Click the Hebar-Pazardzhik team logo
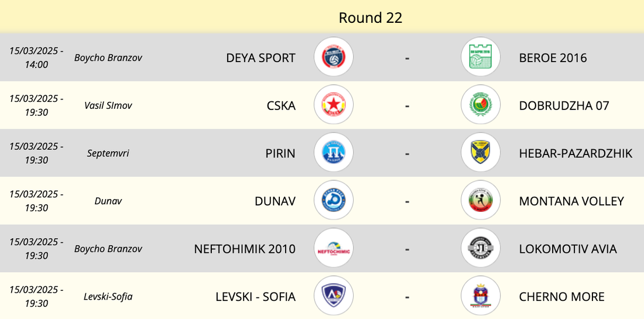 pyautogui.click(x=480, y=153)
